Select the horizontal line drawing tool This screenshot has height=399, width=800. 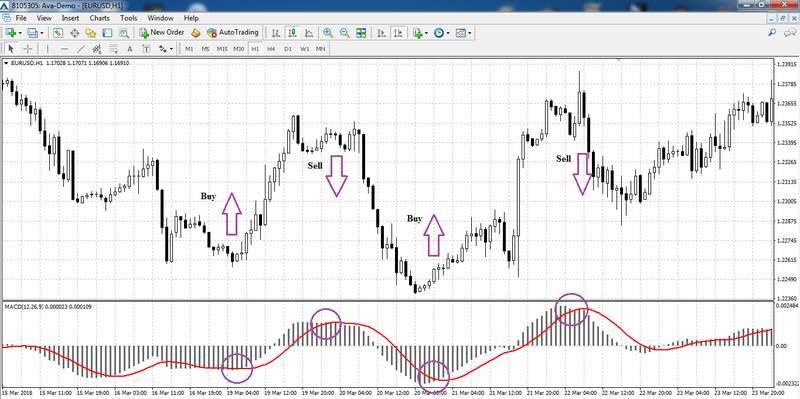pyautogui.click(x=64, y=49)
